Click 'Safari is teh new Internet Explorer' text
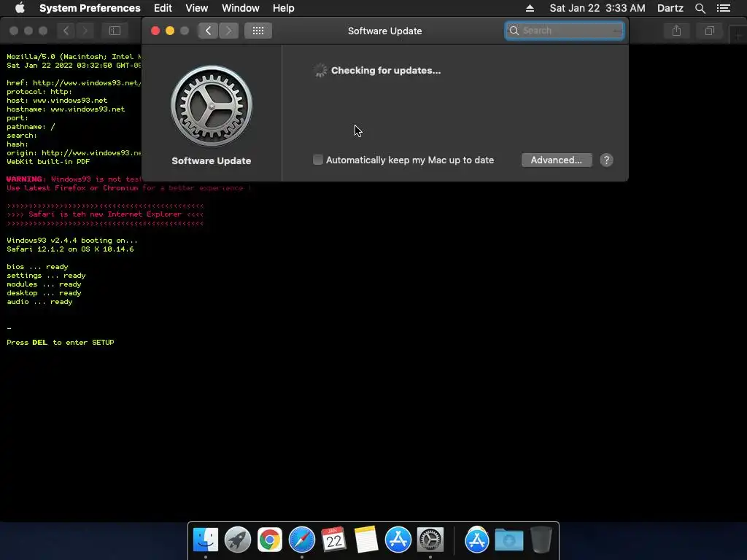The height and width of the screenshot is (560, 747). pos(105,214)
